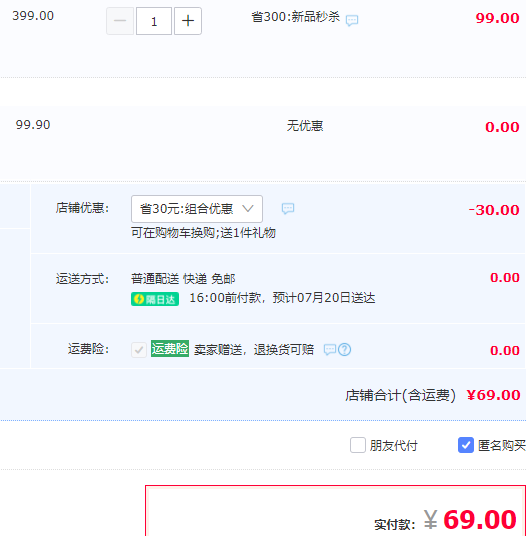
Task: Click chat bubble icon beside store discount dropdown
Action: tap(288, 208)
